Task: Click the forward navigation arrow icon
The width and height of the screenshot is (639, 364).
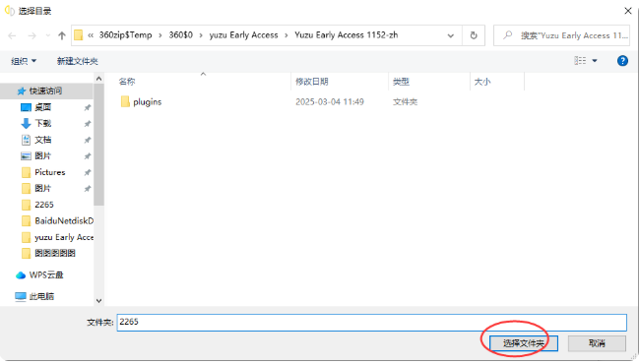Action: pyautogui.click(x=32, y=35)
